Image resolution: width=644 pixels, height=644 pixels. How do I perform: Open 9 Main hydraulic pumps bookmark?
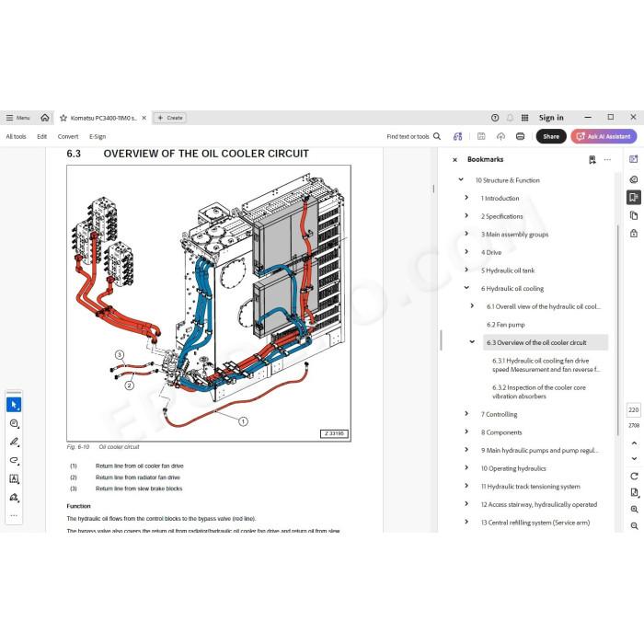tap(539, 451)
